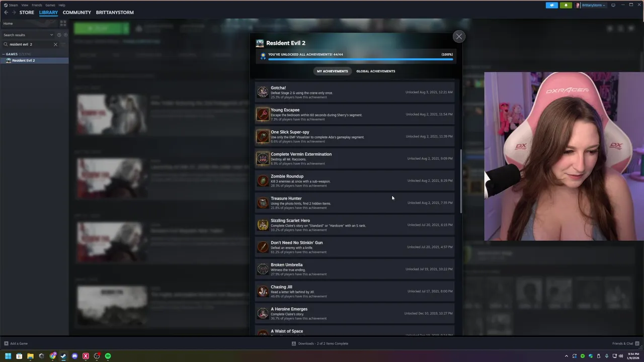The width and height of the screenshot is (644, 362).
Task: Click the Resident Evil 2 game icon in dialog header
Action: point(260,43)
